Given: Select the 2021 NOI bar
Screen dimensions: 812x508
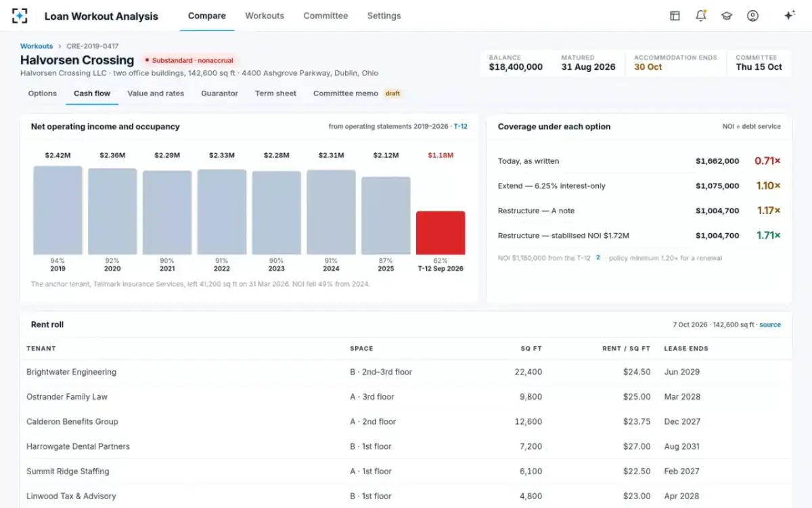Looking at the screenshot, I should coord(167,213).
